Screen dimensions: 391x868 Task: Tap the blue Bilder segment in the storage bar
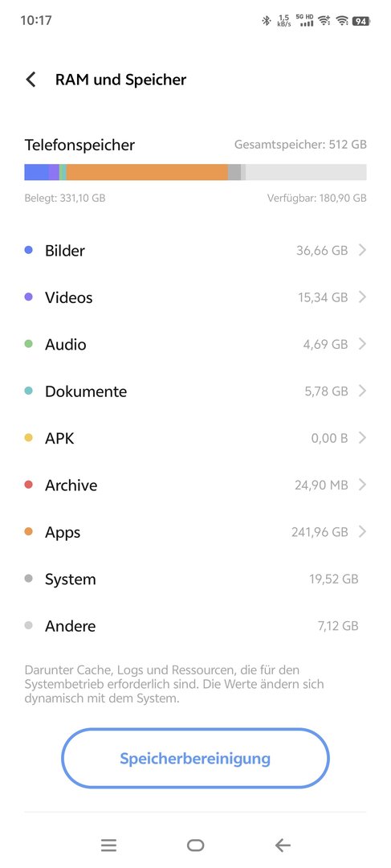point(36,172)
